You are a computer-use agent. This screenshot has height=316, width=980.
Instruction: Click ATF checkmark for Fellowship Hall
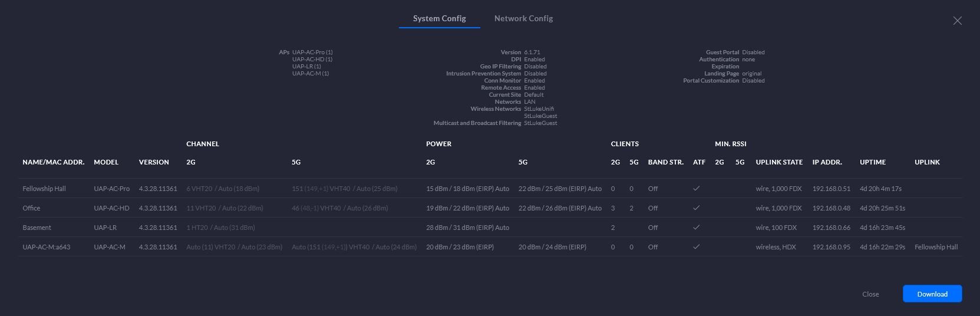696,189
